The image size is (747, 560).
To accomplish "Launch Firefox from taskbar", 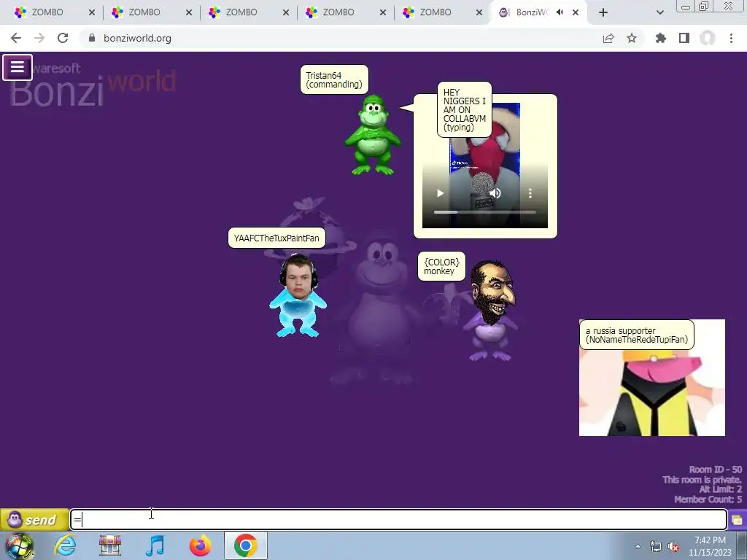I will click(x=201, y=545).
